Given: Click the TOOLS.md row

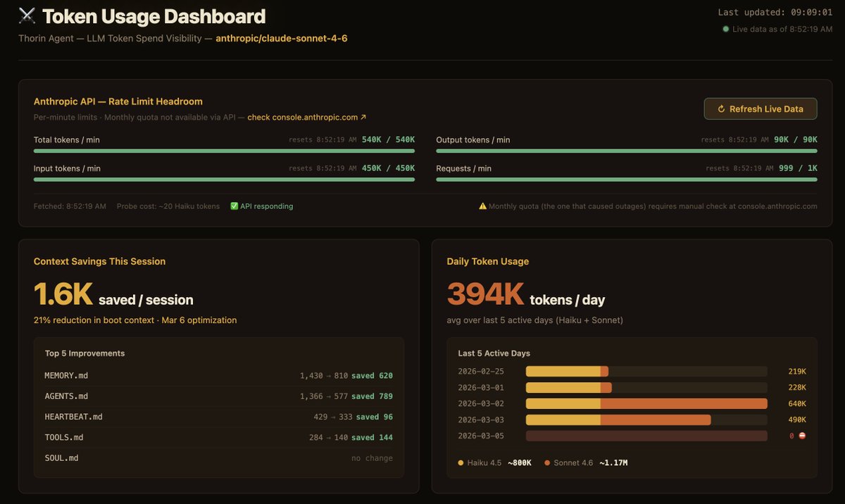Looking at the screenshot, I should click(x=218, y=437).
